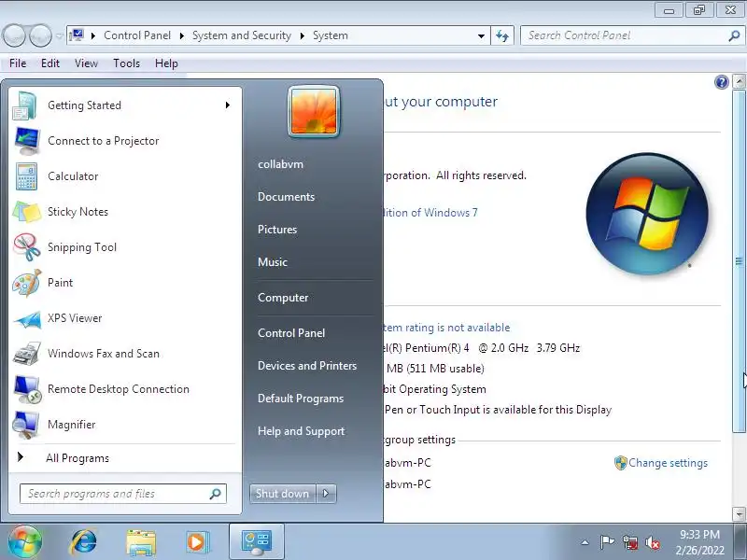This screenshot has height=560, width=747.
Task: Open the Calculator program
Action: [124, 176]
